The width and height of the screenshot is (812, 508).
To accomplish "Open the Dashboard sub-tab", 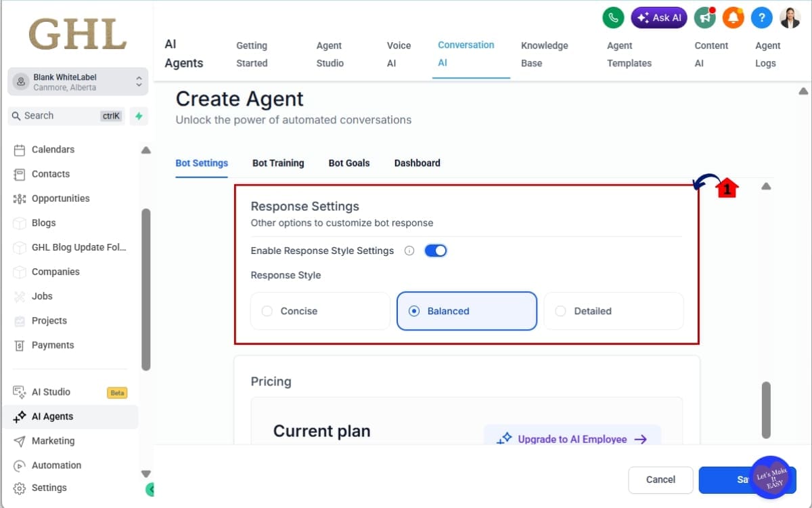I will click(x=418, y=163).
